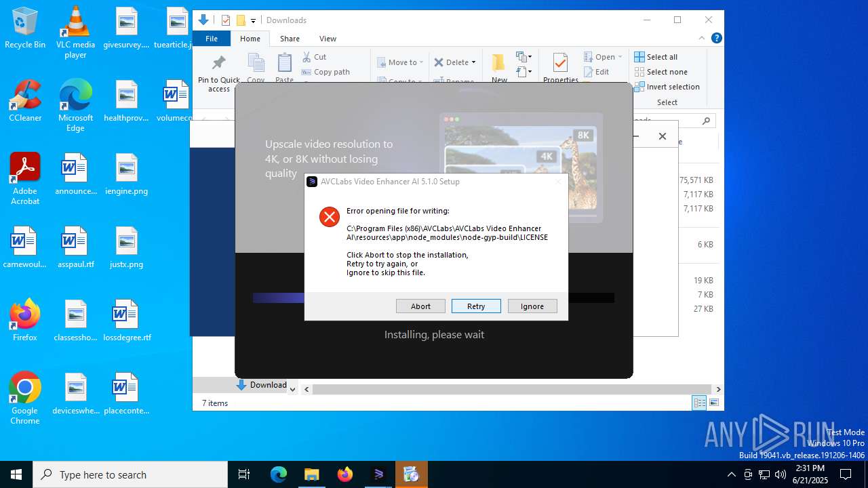Click Edit in the ribbon

pyautogui.click(x=596, y=72)
